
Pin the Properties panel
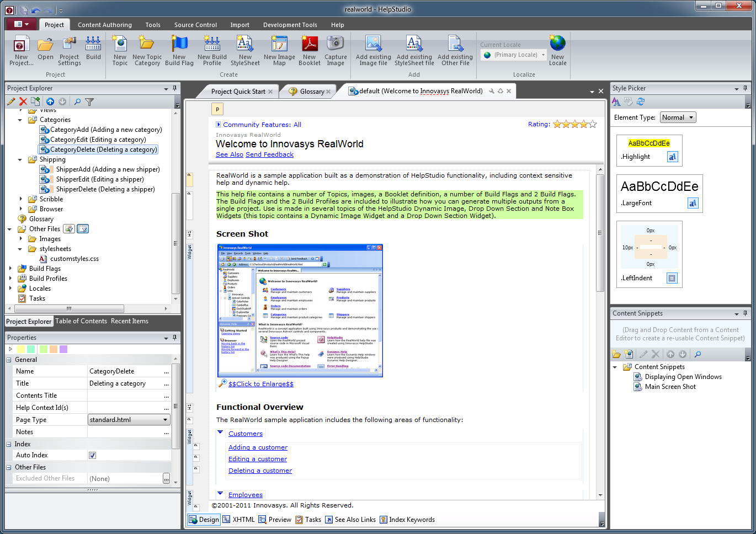click(174, 338)
